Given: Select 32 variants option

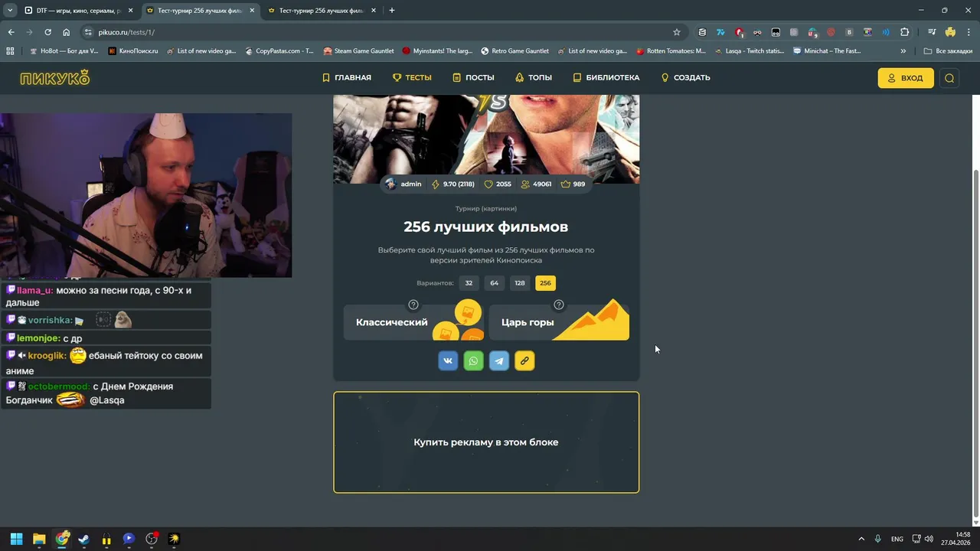Looking at the screenshot, I should pyautogui.click(x=469, y=283).
